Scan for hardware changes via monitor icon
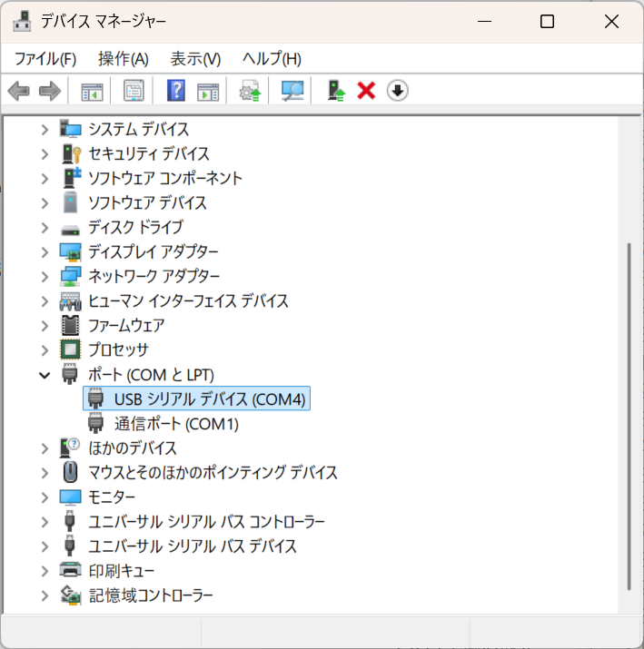 coord(292,91)
